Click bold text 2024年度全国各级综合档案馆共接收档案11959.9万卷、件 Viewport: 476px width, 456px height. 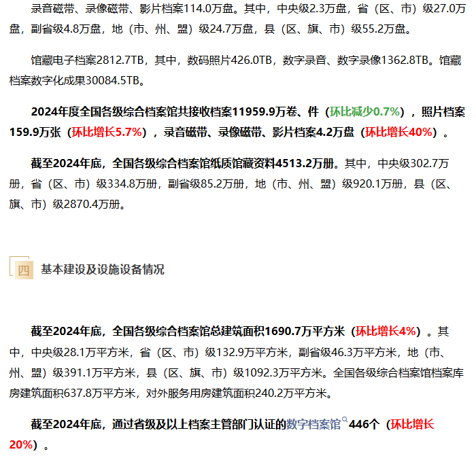pos(175,112)
